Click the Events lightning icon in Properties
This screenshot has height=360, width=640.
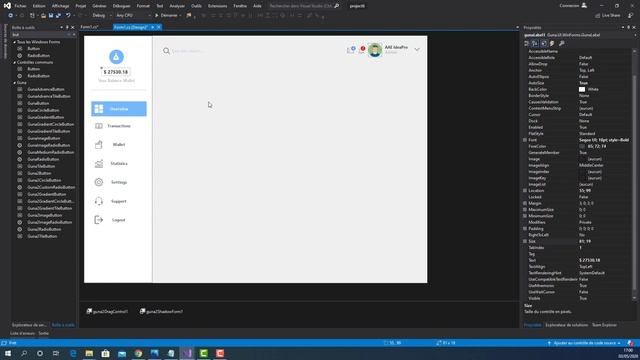(x=552, y=43)
